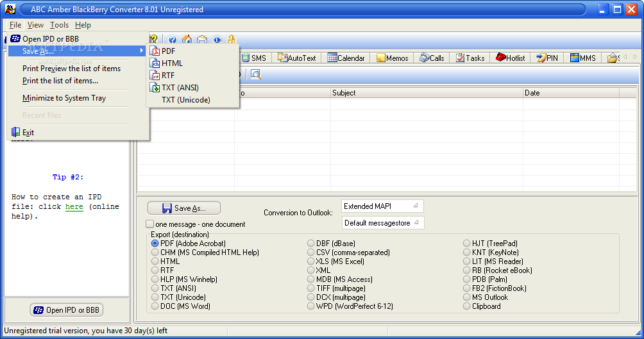Open the Extended MAPI dropdown
Image resolution: width=644 pixels, height=339 pixels.
click(382, 206)
